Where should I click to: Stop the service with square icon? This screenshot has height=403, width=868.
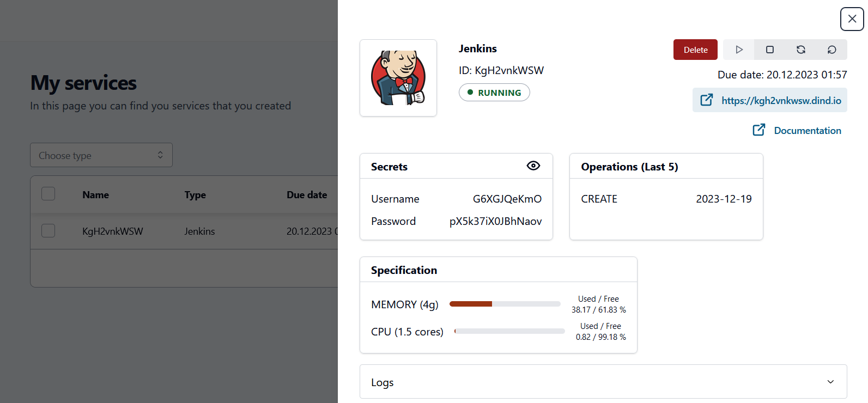pyautogui.click(x=770, y=50)
